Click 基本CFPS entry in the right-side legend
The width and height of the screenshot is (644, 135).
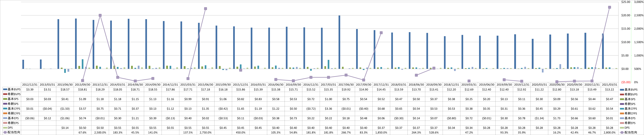click(x=629, y=109)
